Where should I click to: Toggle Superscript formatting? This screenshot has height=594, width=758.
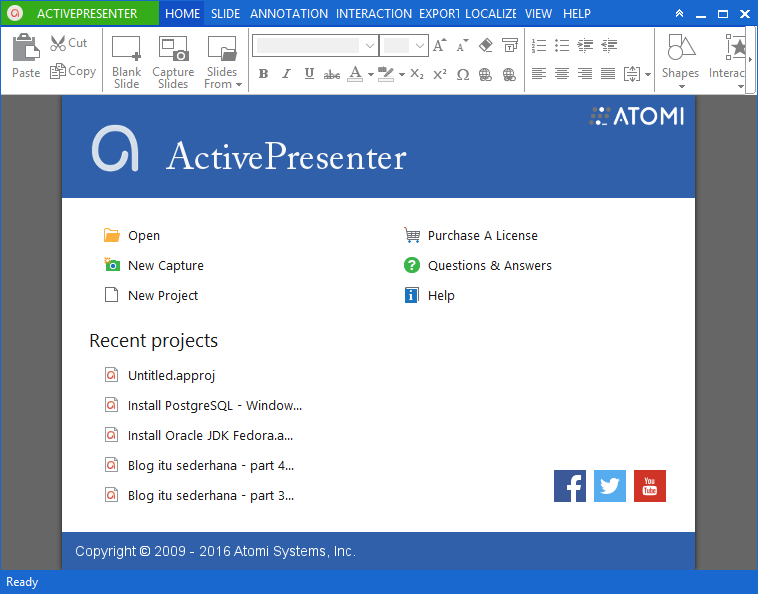pyautogui.click(x=439, y=74)
